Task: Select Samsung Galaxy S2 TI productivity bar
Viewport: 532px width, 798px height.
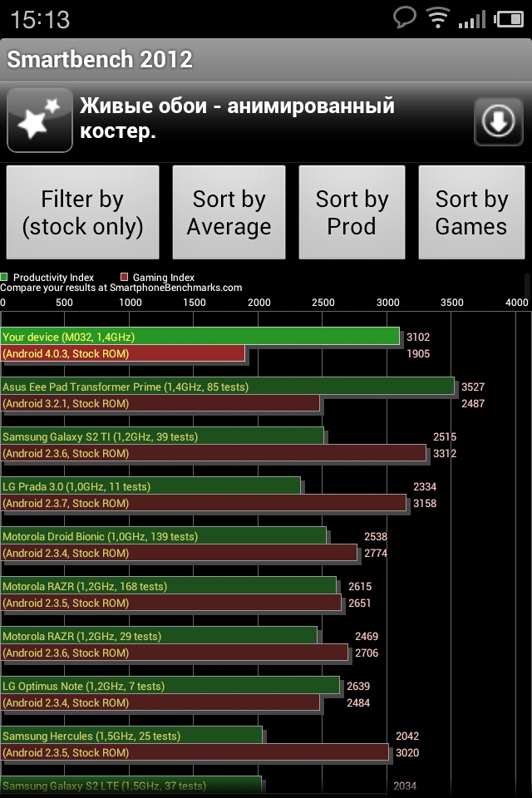Action: (x=162, y=436)
